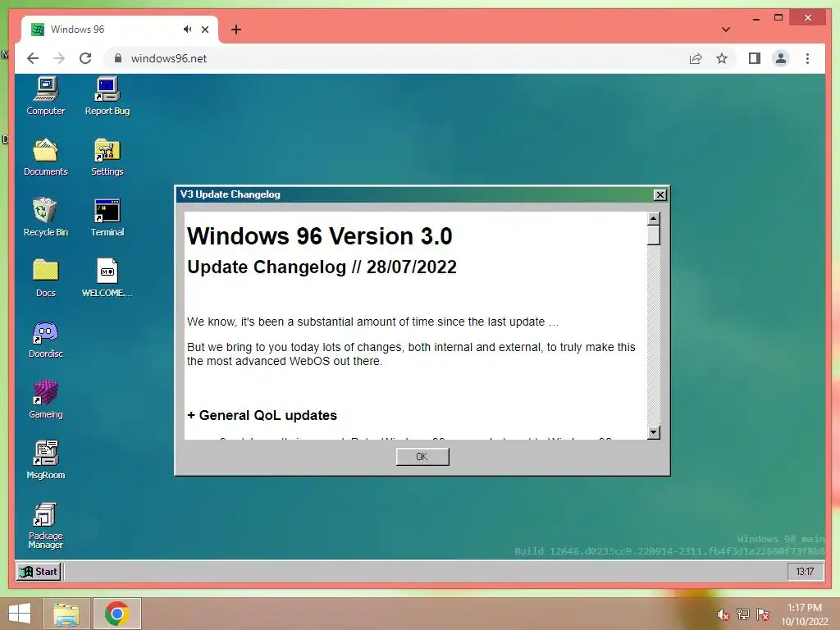Open the Action Center flag icon

pyautogui.click(x=762, y=614)
